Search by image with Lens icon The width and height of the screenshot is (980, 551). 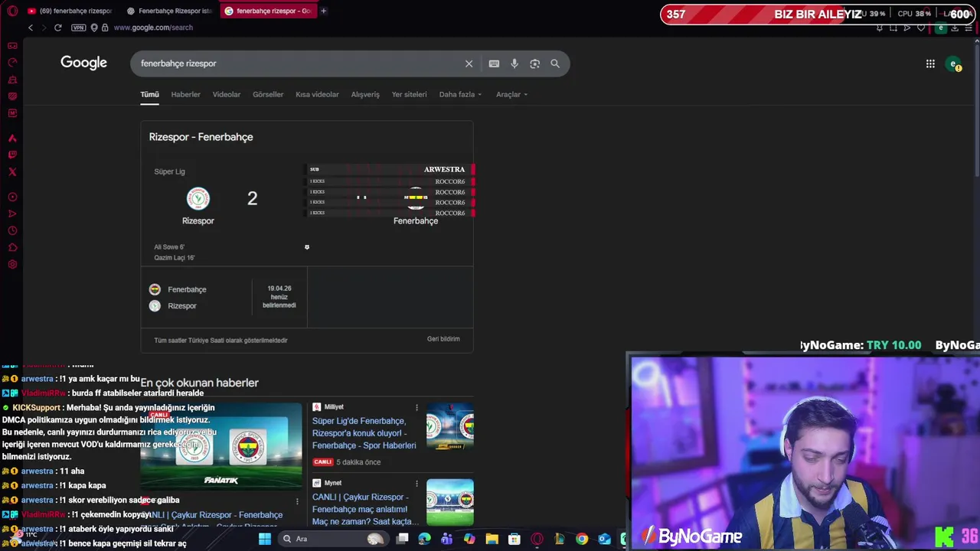click(x=534, y=64)
